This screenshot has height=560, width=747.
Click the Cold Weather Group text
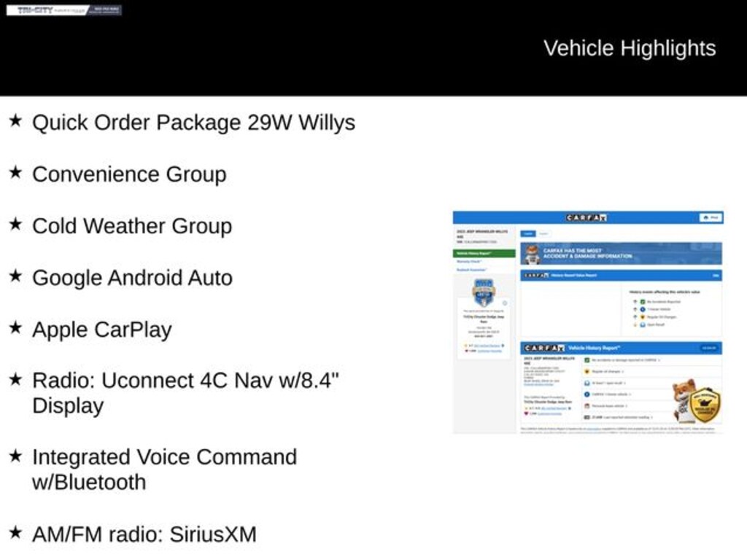pos(131,225)
